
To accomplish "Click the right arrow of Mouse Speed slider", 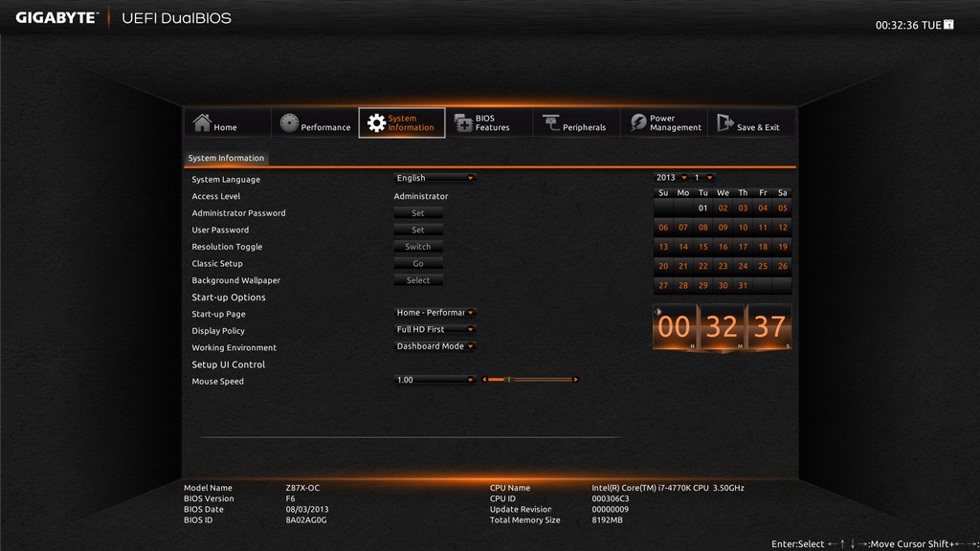I will coord(575,380).
